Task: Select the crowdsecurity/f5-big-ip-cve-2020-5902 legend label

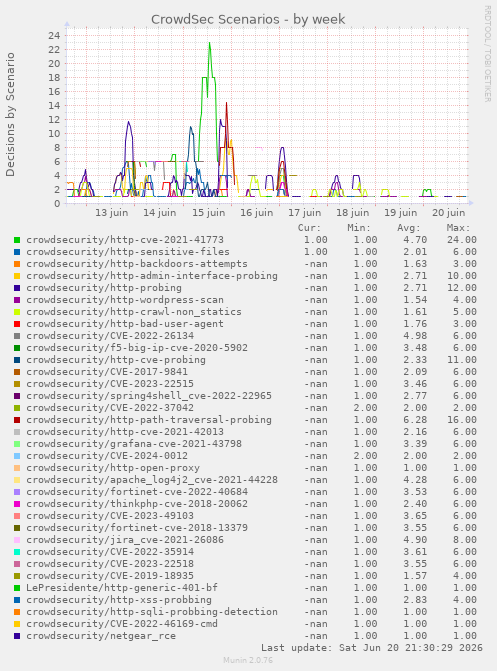Action: click(137, 347)
